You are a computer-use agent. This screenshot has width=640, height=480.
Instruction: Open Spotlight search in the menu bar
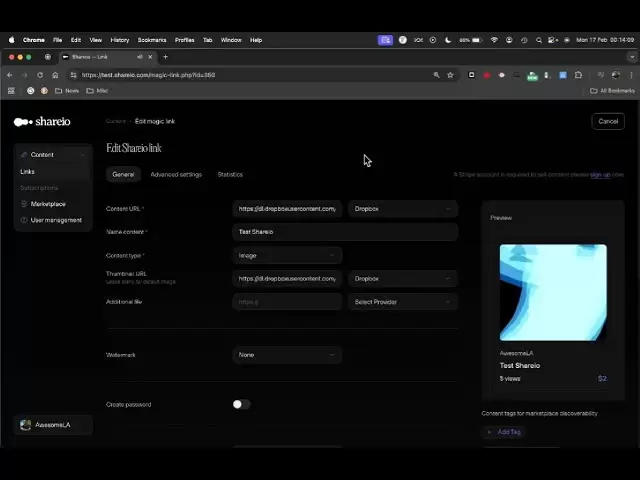[x=539, y=40]
